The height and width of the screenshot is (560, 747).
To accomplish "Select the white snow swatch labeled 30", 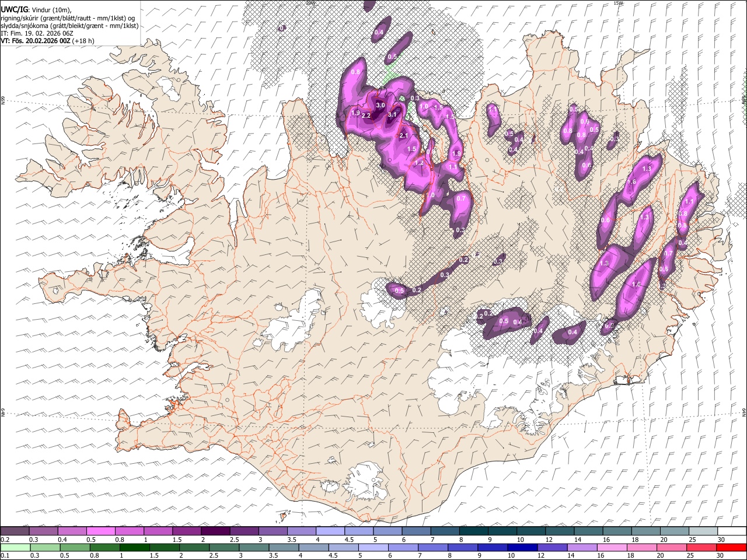I will click(731, 531).
